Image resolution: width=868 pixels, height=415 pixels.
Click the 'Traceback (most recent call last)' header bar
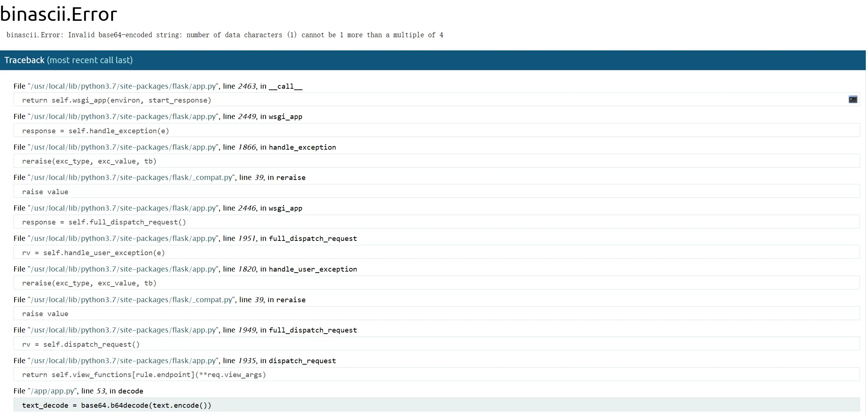433,60
